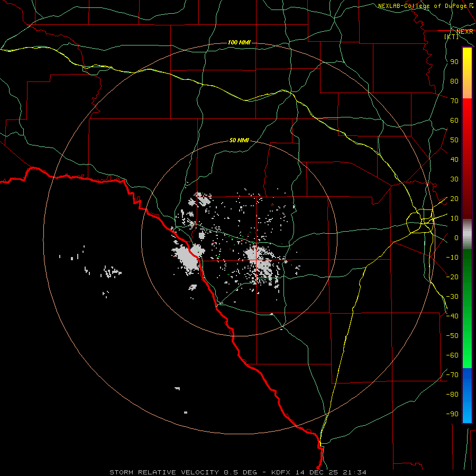Select the -60 knot scale value
Screen dimensions: 476x476
[452, 355]
